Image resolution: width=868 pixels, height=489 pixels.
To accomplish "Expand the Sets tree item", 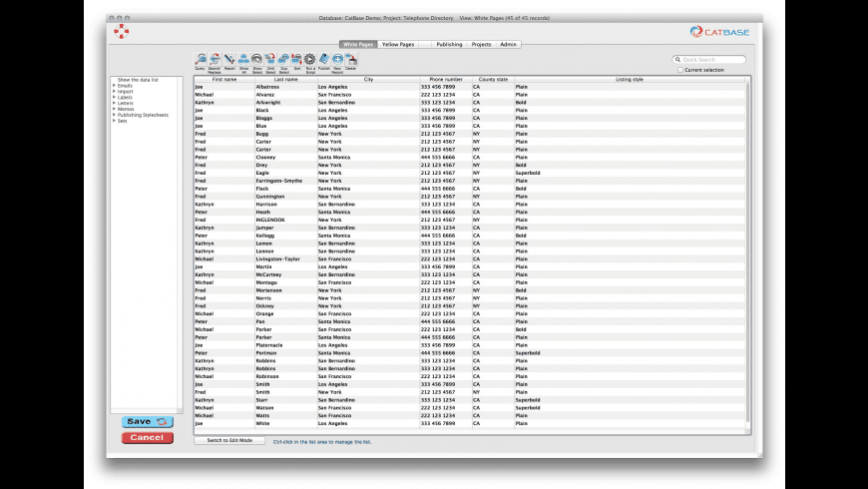I will point(115,121).
